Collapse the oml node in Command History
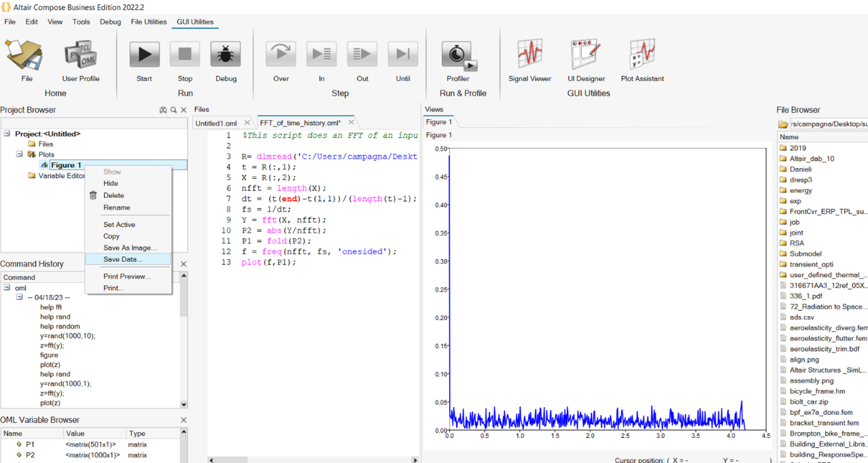This screenshot has height=463, width=868. point(7,288)
